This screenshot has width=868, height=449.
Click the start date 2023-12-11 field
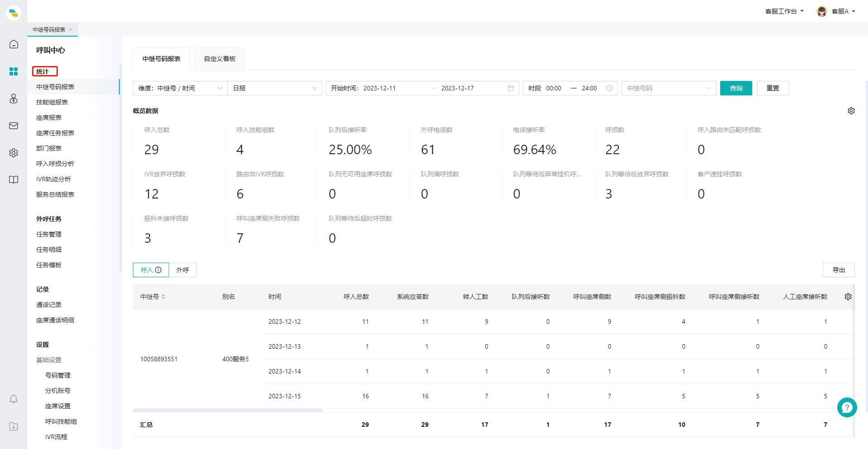tap(379, 88)
